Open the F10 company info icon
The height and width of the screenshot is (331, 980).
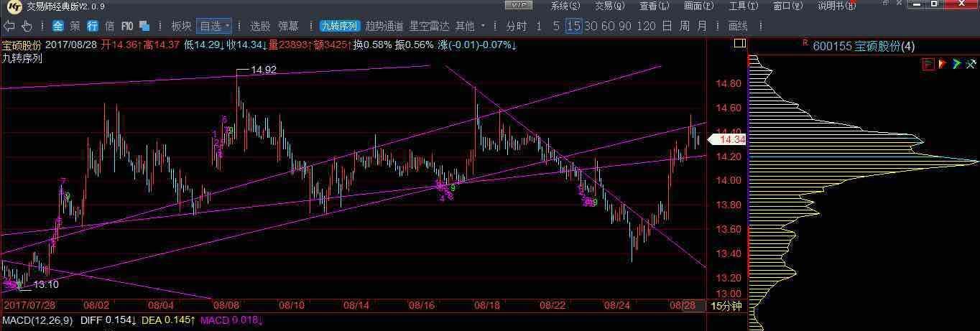[x=127, y=26]
